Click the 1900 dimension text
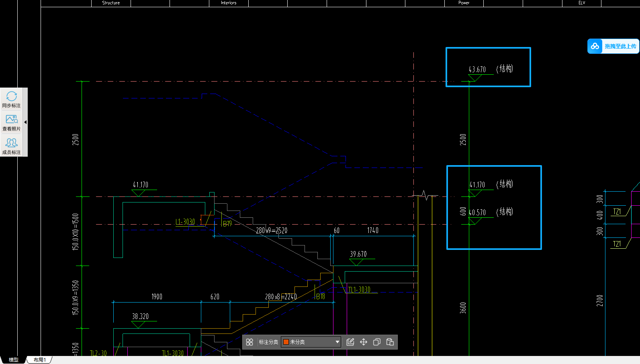Image resolution: width=640 pixels, height=364 pixels. (x=157, y=297)
